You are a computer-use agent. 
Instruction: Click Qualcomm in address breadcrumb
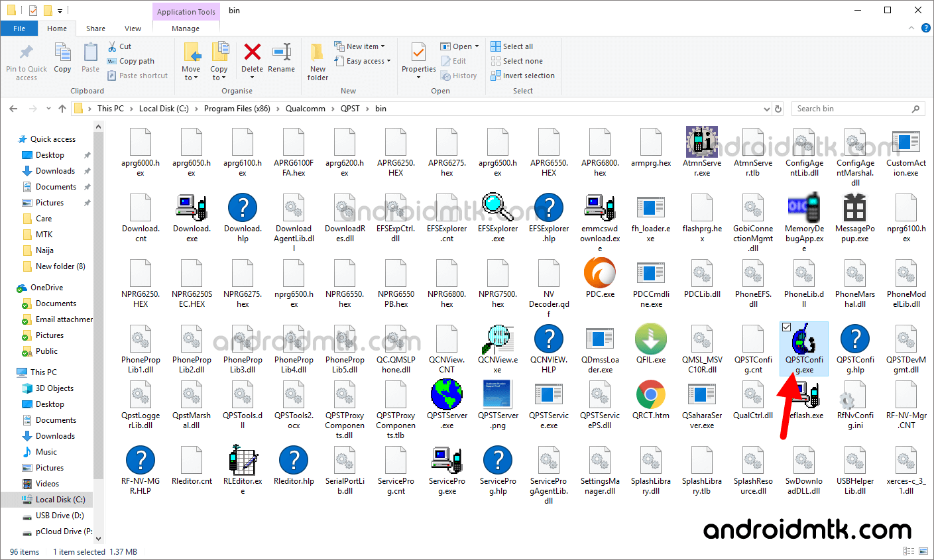[x=306, y=109]
